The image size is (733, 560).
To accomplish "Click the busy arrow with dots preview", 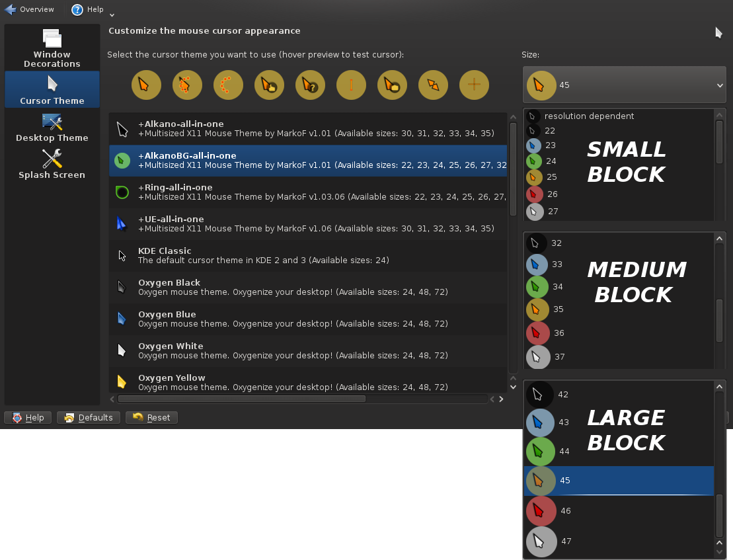I will (188, 85).
